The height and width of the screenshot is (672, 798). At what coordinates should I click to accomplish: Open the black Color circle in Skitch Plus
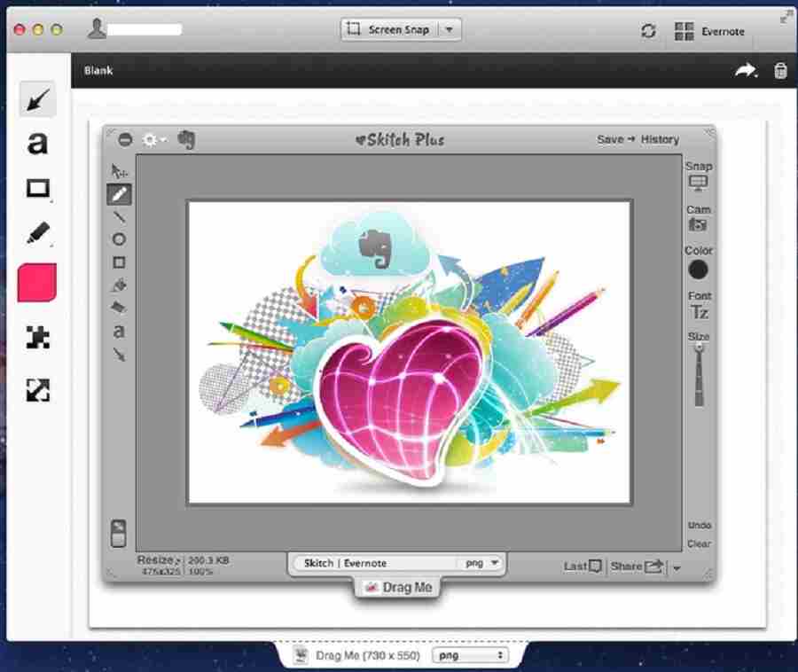(x=698, y=270)
